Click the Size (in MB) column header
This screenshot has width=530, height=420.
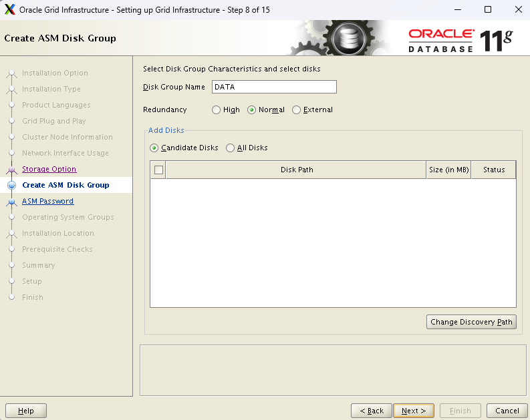449,170
